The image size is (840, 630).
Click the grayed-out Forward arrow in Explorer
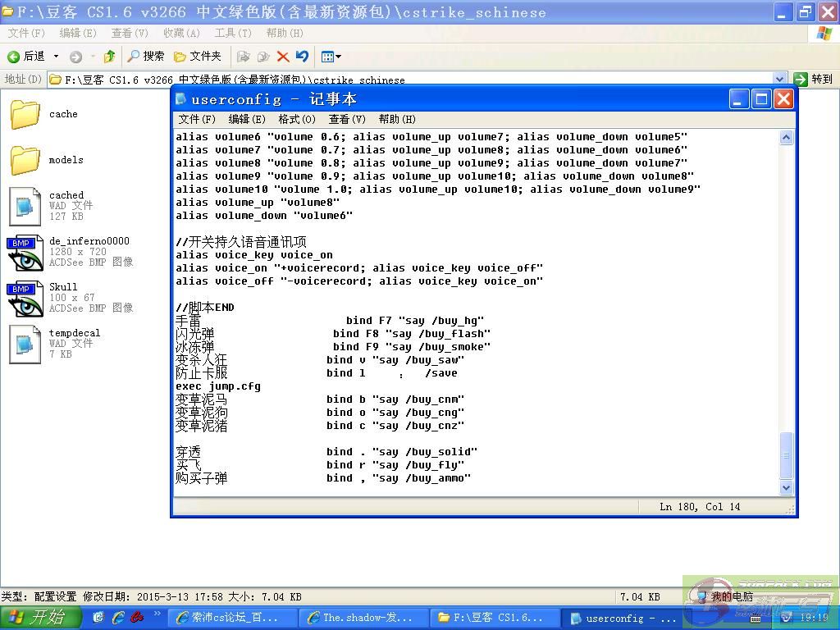(76, 57)
